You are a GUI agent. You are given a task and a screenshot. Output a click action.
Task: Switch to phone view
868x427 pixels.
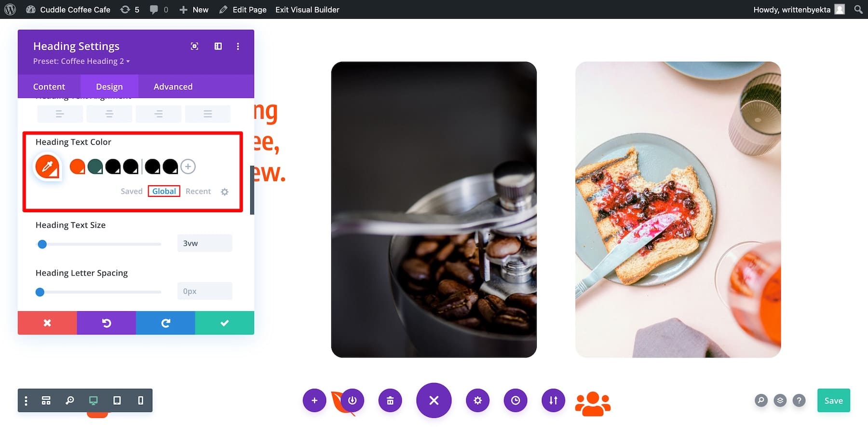coord(140,400)
